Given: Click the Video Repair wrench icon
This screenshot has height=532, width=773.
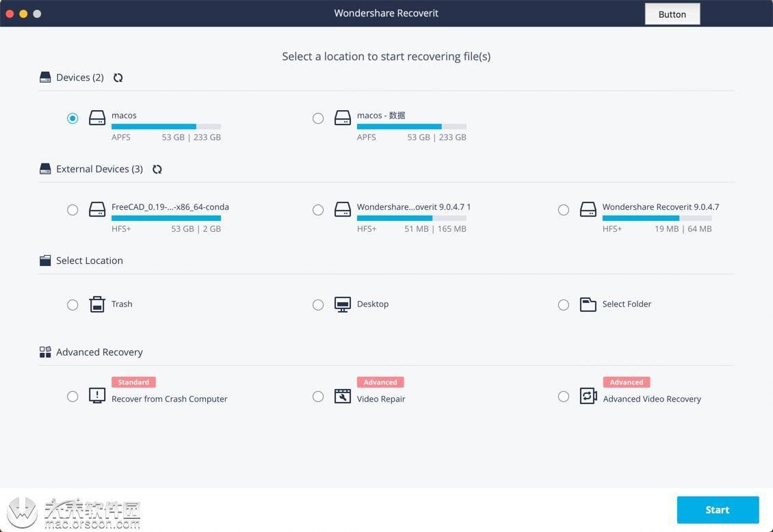Looking at the screenshot, I should (x=343, y=396).
